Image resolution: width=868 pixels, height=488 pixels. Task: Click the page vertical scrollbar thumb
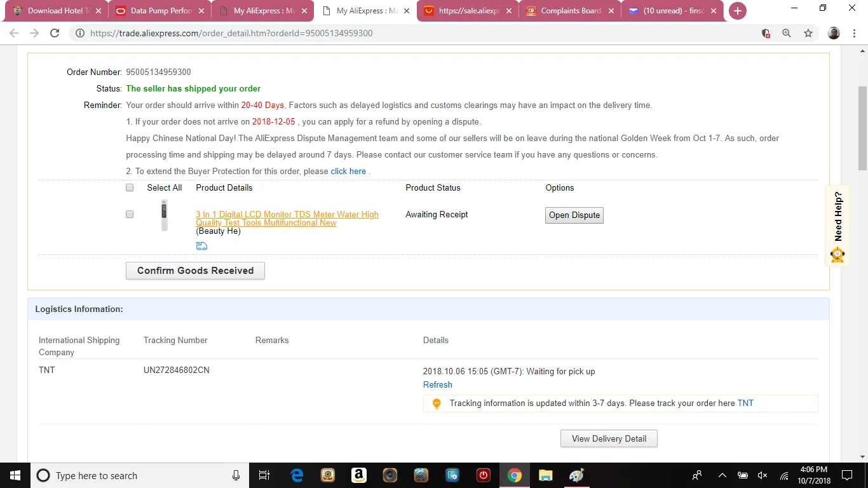pos(862,127)
